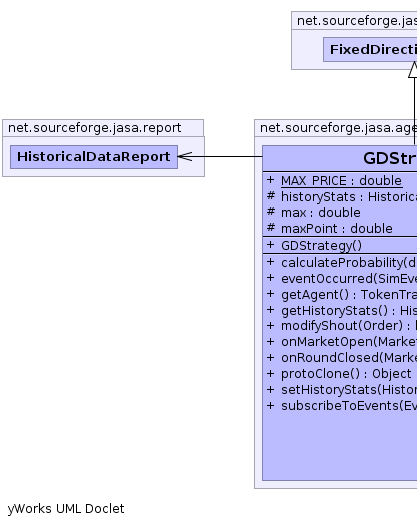Click the net.sourceforge.jasa.report package label
The height and width of the screenshot is (526, 417).
click(95, 128)
